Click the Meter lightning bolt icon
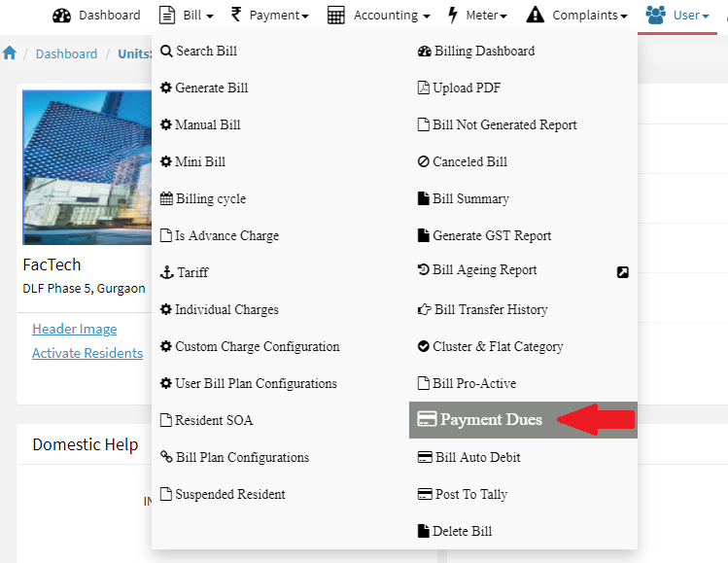728x563 pixels. point(453,15)
